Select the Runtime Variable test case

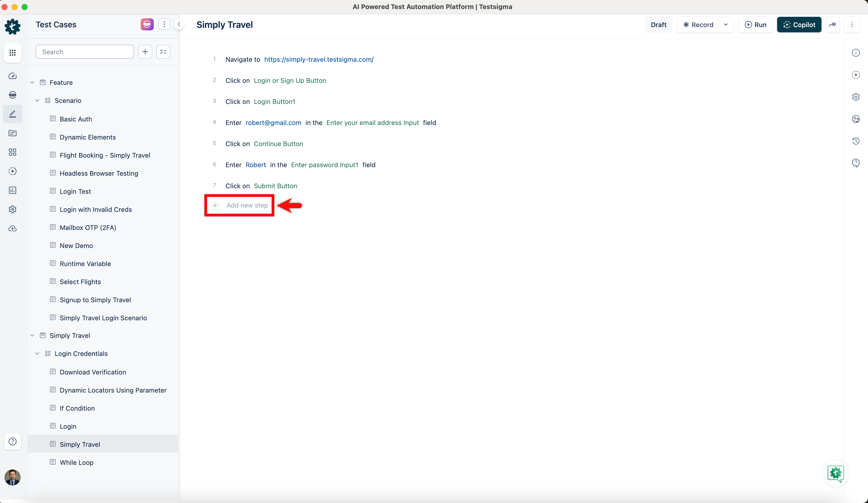coord(85,264)
